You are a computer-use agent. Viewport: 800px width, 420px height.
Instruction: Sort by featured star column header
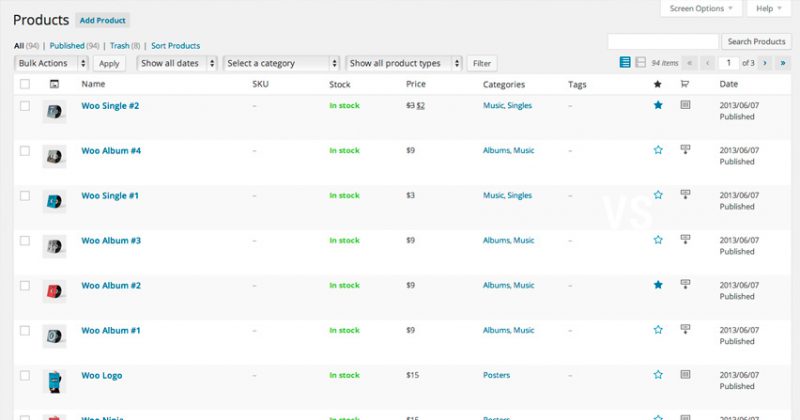(658, 84)
